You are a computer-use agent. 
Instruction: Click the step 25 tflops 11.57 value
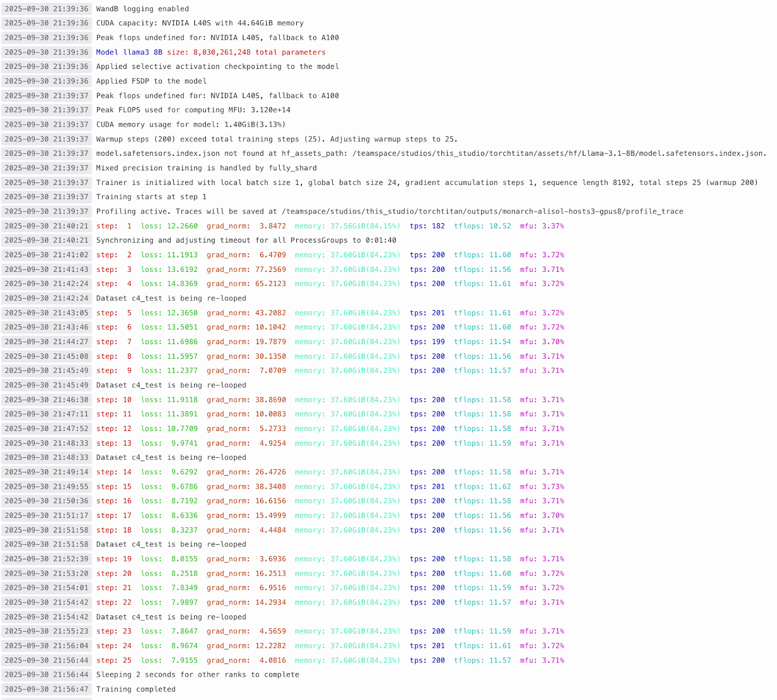(x=500, y=661)
